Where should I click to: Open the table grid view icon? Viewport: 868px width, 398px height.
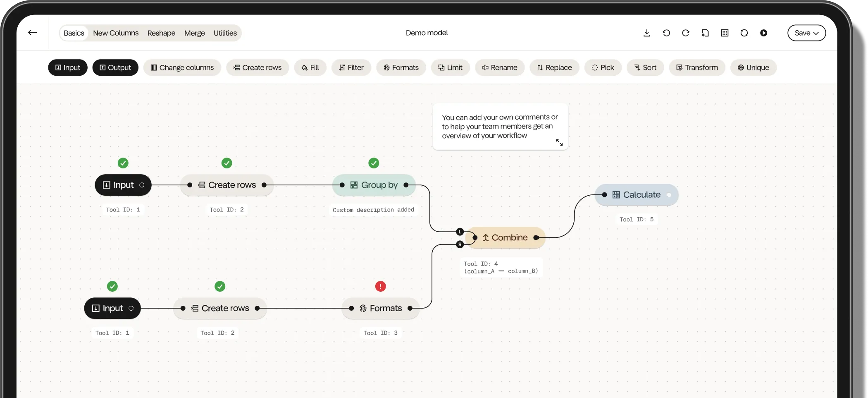725,33
